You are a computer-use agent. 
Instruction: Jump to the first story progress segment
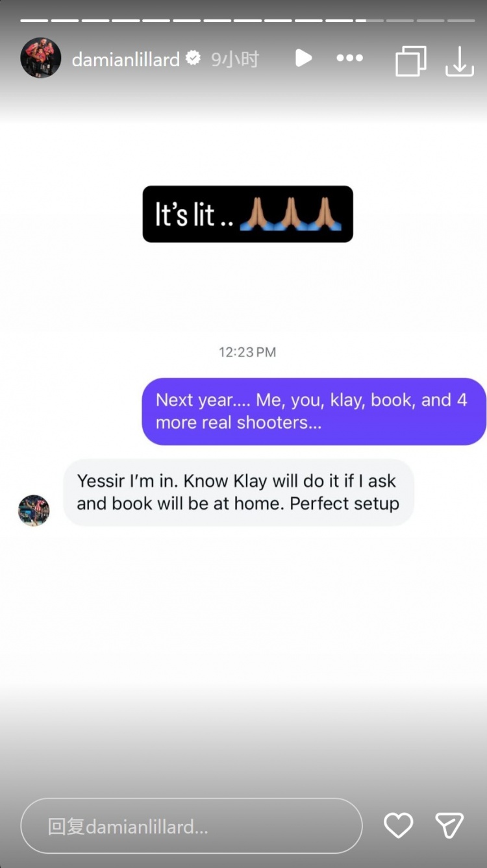pyautogui.click(x=34, y=20)
